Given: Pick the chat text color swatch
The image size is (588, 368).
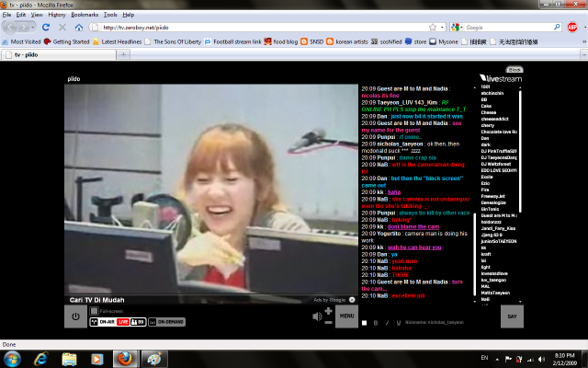Looking at the screenshot, I should [365, 323].
